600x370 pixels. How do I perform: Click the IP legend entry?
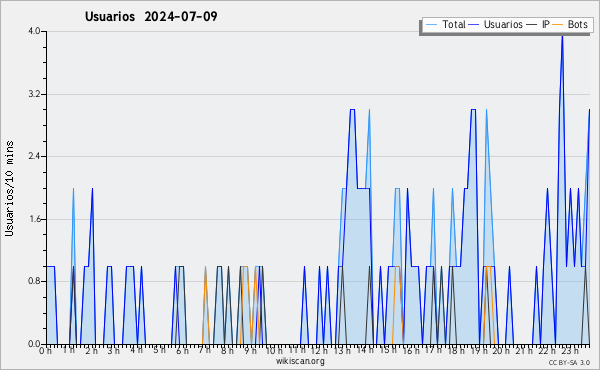538,25
